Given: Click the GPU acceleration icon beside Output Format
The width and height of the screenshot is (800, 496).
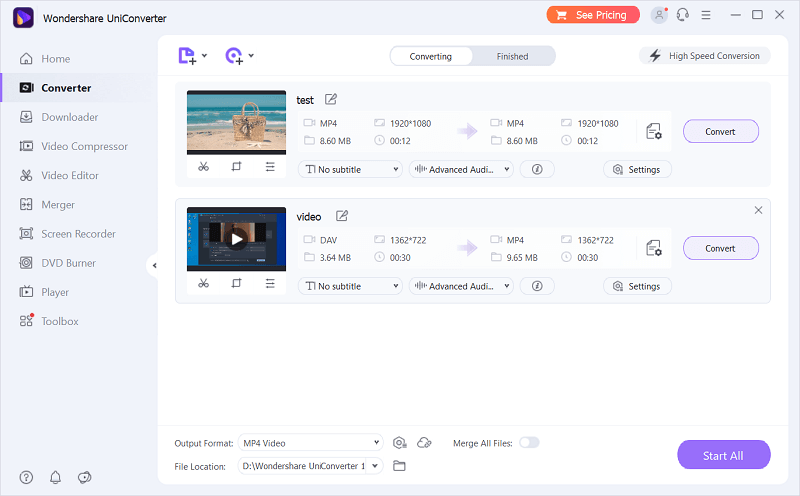Looking at the screenshot, I should 399,442.
